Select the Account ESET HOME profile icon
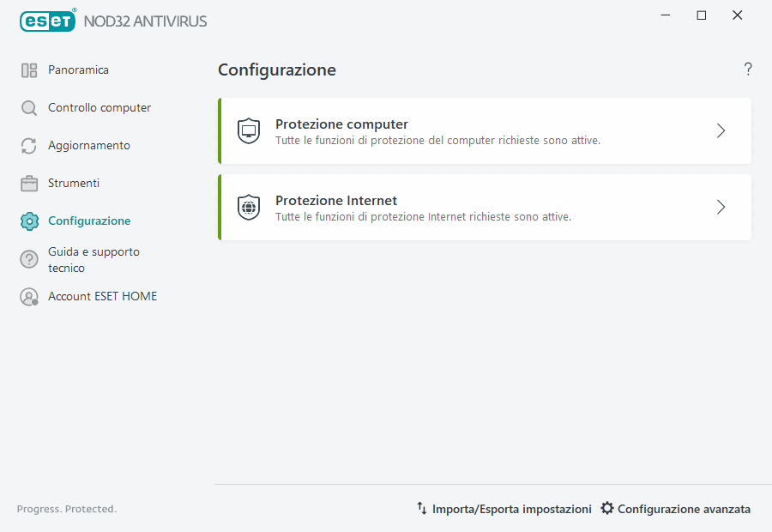The height and width of the screenshot is (532, 772). click(x=28, y=296)
